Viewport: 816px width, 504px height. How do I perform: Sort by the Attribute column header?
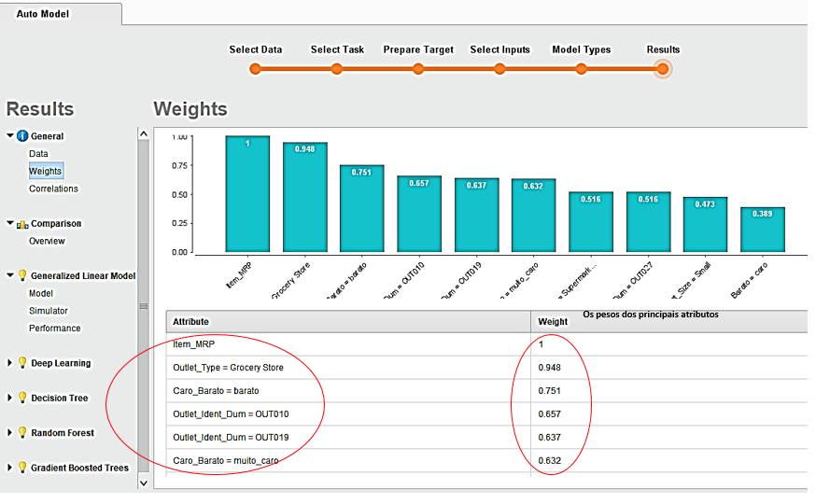348,321
